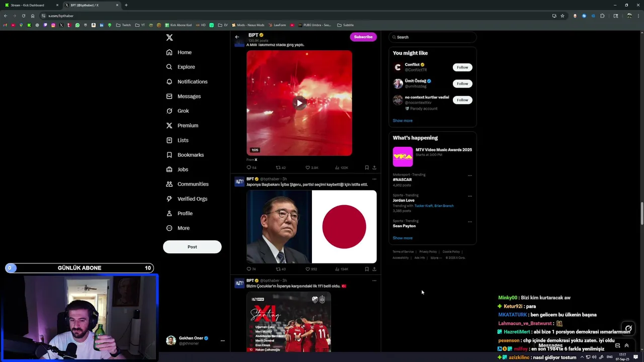Reply to the Japan prime minister post

pyautogui.click(x=251, y=269)
